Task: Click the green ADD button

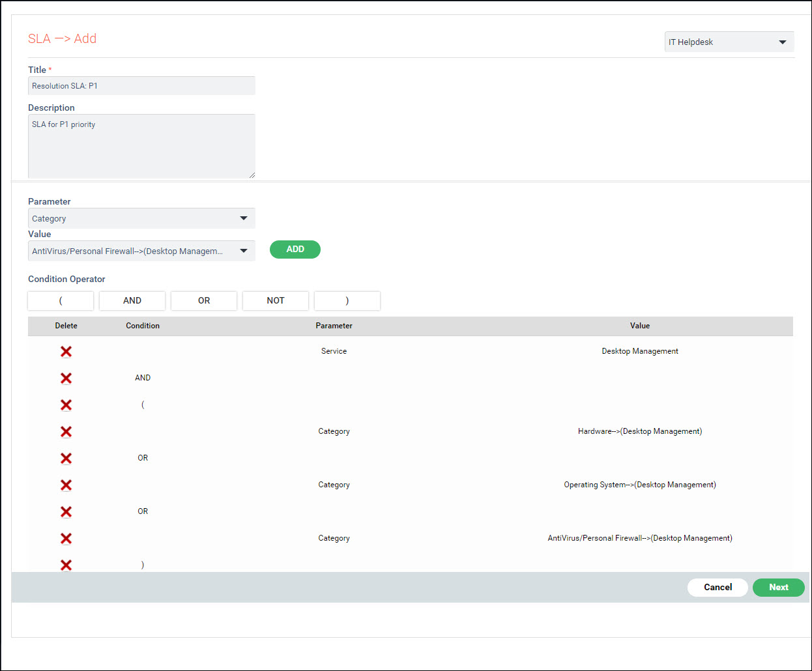Action: 295,250
